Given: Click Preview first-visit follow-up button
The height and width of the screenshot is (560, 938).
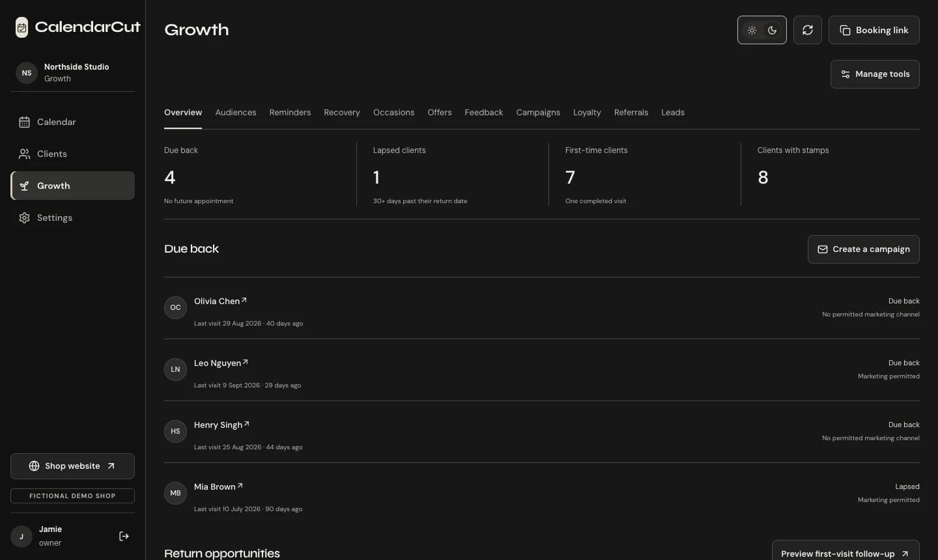Looking at the screenshot, I should point(846,553).
